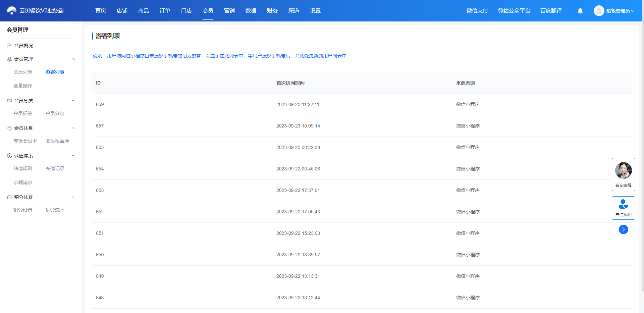Collapse the 储值体系 section chevron

pos(73,156)
